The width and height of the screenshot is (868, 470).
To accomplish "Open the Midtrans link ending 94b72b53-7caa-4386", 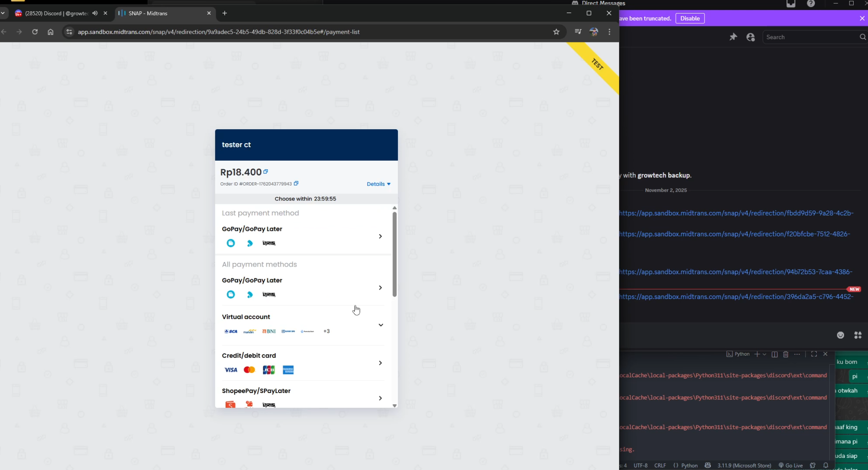I will [x=736, y=272].
